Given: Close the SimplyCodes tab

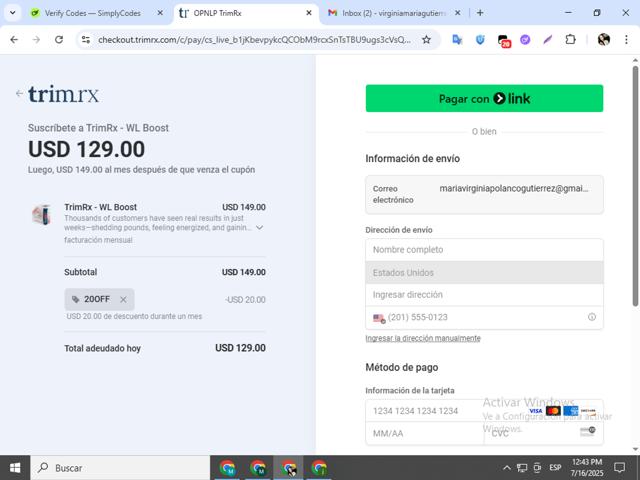Looking at the screenshot, I should point(160,13).
